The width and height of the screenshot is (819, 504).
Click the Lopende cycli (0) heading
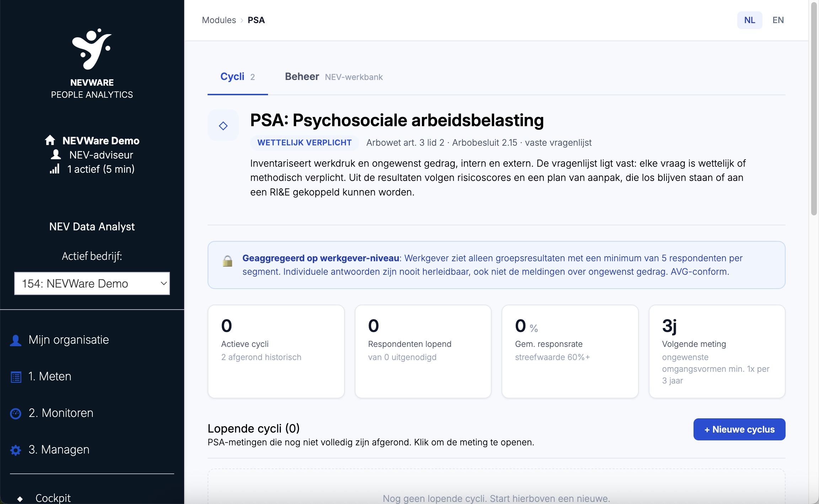pos(254,429)
